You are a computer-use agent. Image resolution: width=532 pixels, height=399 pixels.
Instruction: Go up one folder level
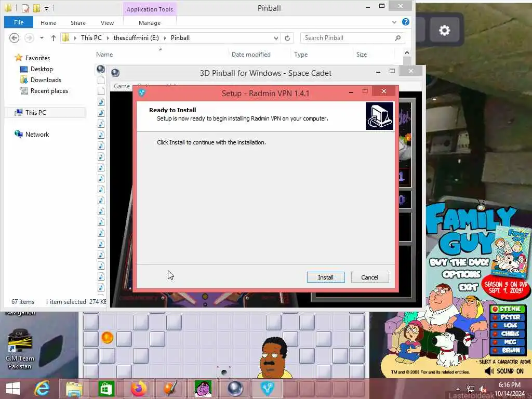click(x=54, y=38)
